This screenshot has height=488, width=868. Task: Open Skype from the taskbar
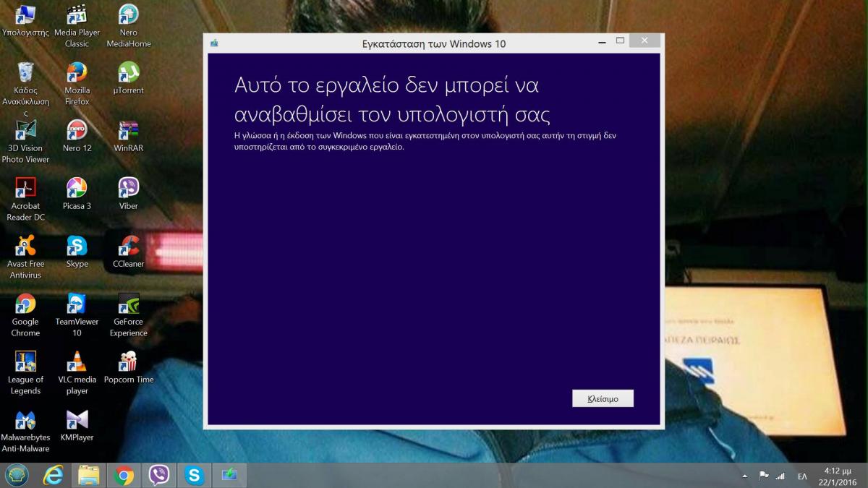pyautogui.click(x=194, y=475)
